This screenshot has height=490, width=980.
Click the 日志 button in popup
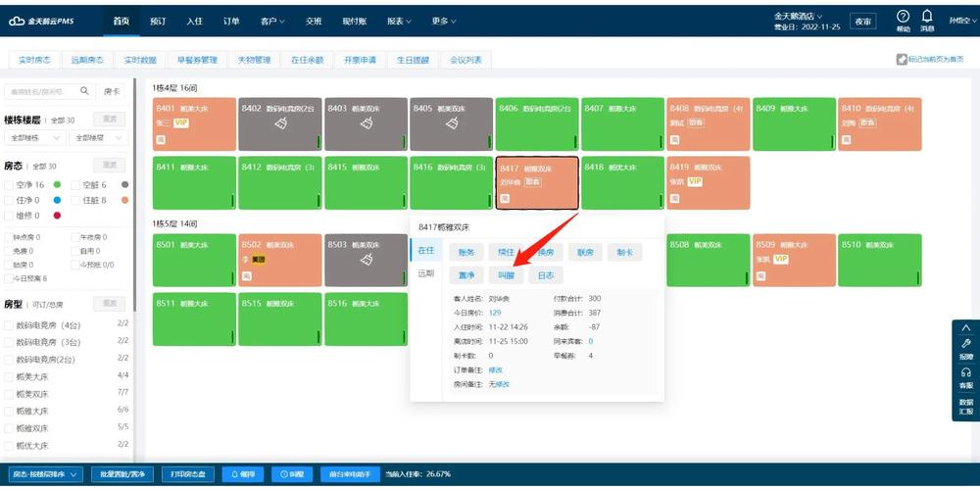pyautogui.click(x=546, y=275)
